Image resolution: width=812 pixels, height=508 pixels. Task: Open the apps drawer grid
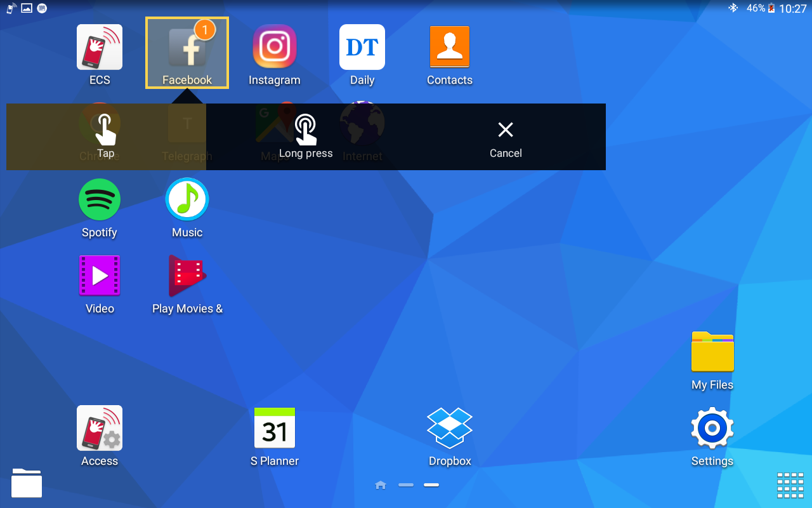coord(790,486)
